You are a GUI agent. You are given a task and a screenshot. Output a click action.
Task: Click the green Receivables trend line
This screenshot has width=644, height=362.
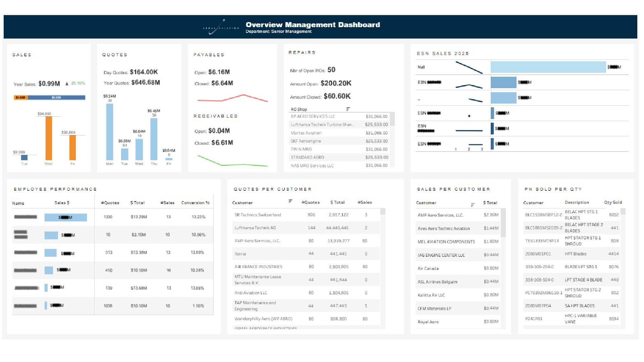click(x=232, y=161)
